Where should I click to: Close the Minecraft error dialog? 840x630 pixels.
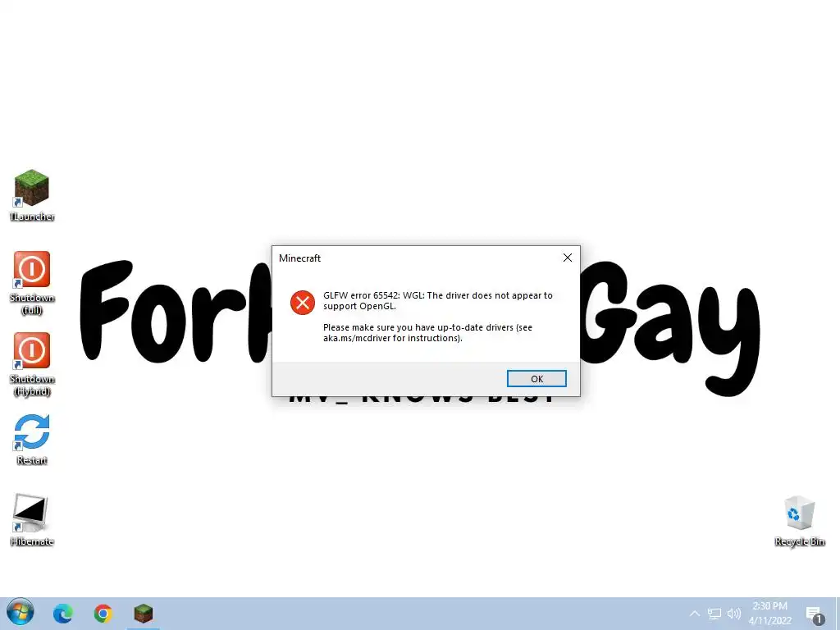pos(568,258)
